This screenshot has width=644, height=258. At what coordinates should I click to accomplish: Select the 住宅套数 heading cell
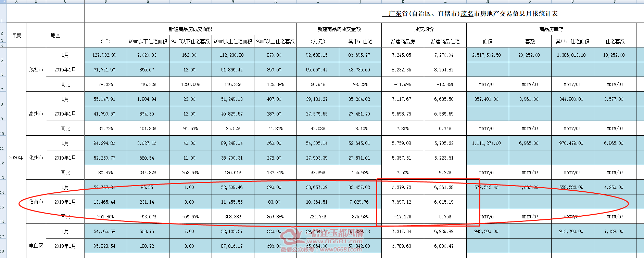[615, 41]
